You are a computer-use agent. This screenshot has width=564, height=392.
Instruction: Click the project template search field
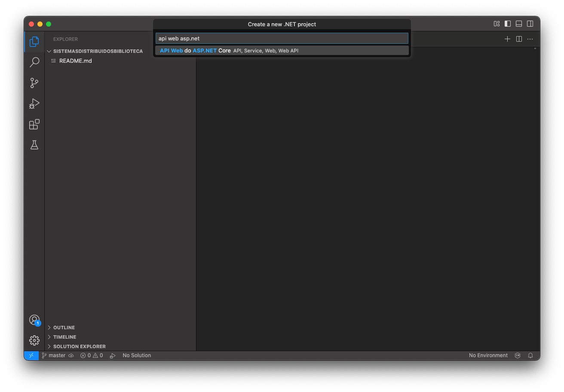282,39
